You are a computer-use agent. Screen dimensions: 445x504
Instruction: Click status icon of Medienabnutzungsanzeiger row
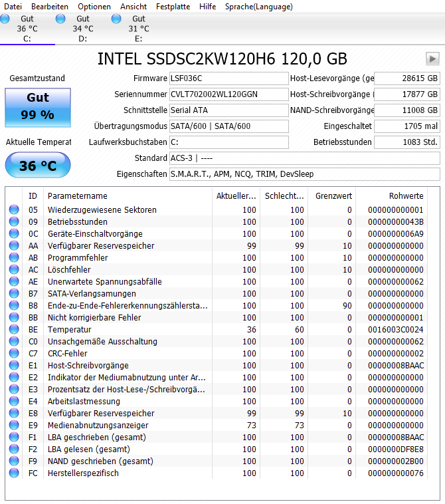(14, 425)
